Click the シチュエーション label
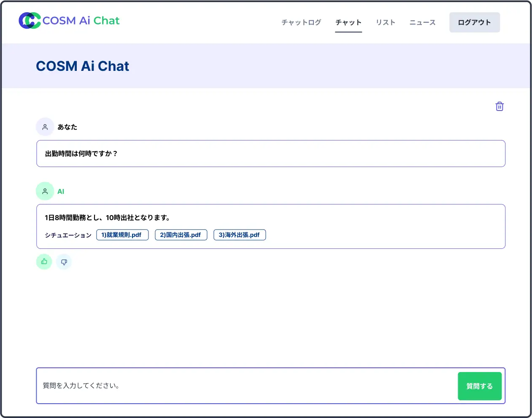The image size is (532, 418). click(x=68, y=235)
